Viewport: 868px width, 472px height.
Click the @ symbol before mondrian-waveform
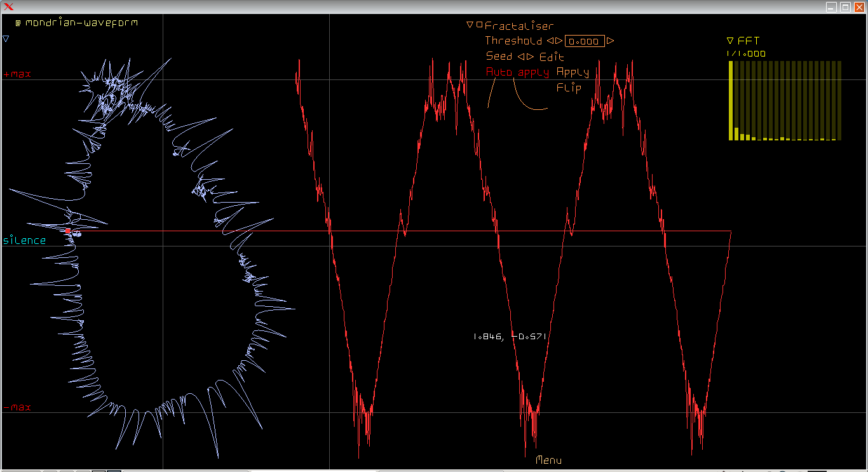[18, 23]
